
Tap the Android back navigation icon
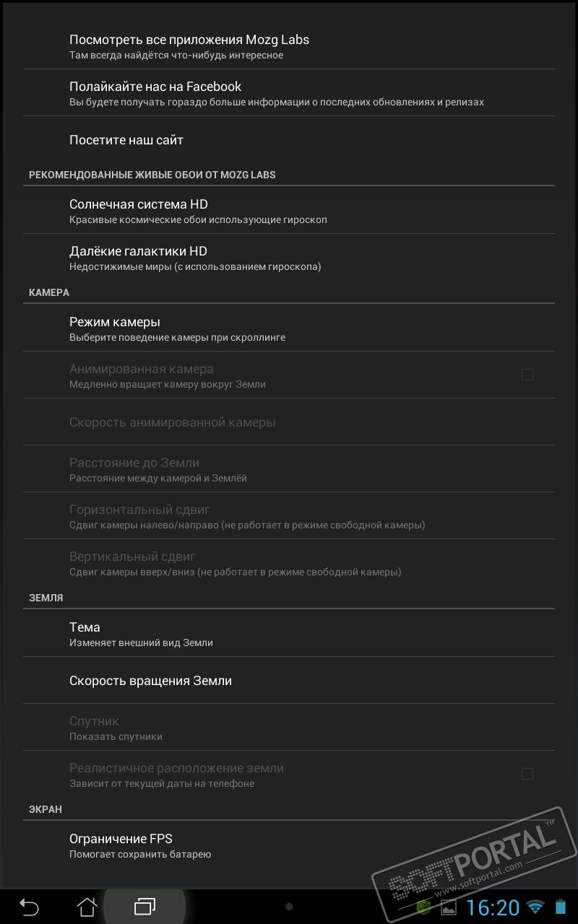click(29, 907)
